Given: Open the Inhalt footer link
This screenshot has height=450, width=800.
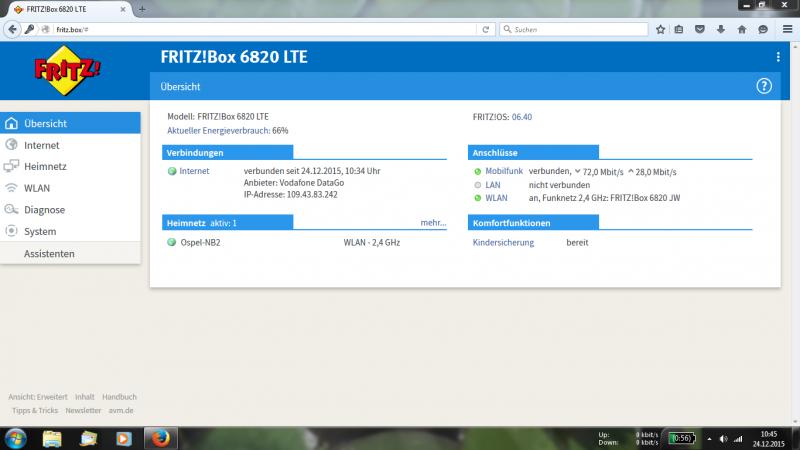Looking at the screenshot, I should [x=85, y=397].
